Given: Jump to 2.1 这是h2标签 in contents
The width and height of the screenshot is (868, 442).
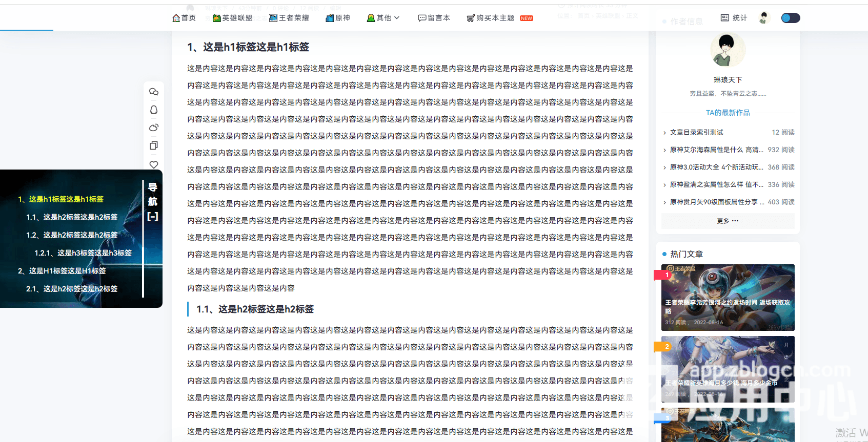Looking at the screenshot, I should pos(72,289).
